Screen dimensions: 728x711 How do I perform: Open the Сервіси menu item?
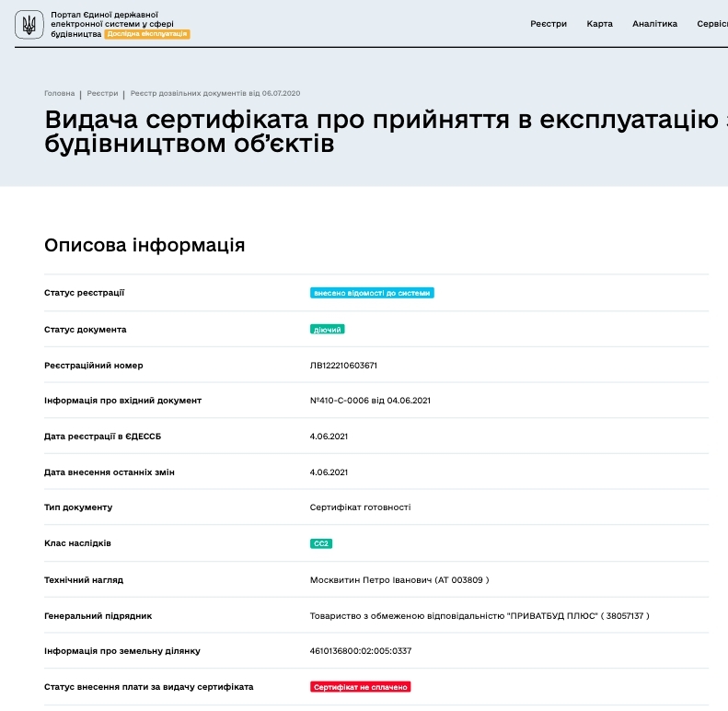[712, 24]
